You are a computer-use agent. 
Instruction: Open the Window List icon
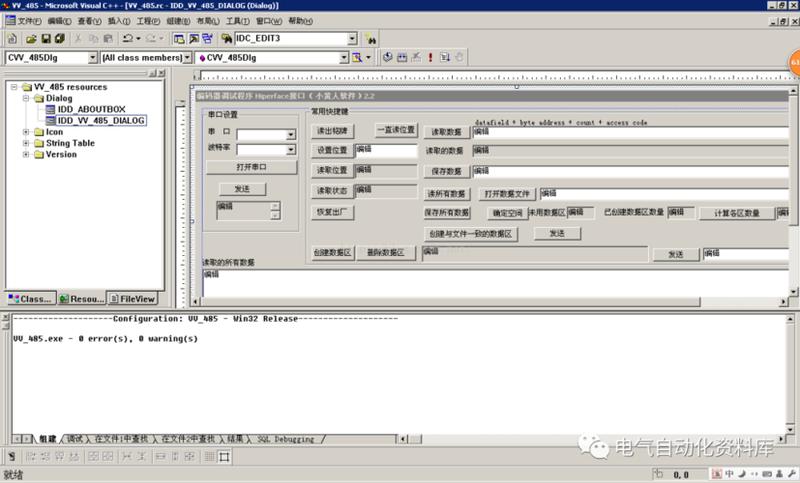click(x=208, y=39)
